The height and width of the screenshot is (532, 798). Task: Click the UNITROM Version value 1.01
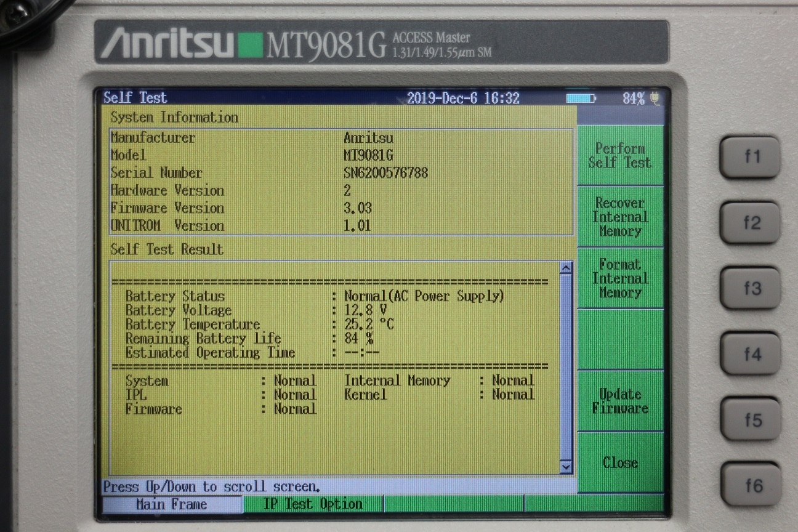pos(357,226)
